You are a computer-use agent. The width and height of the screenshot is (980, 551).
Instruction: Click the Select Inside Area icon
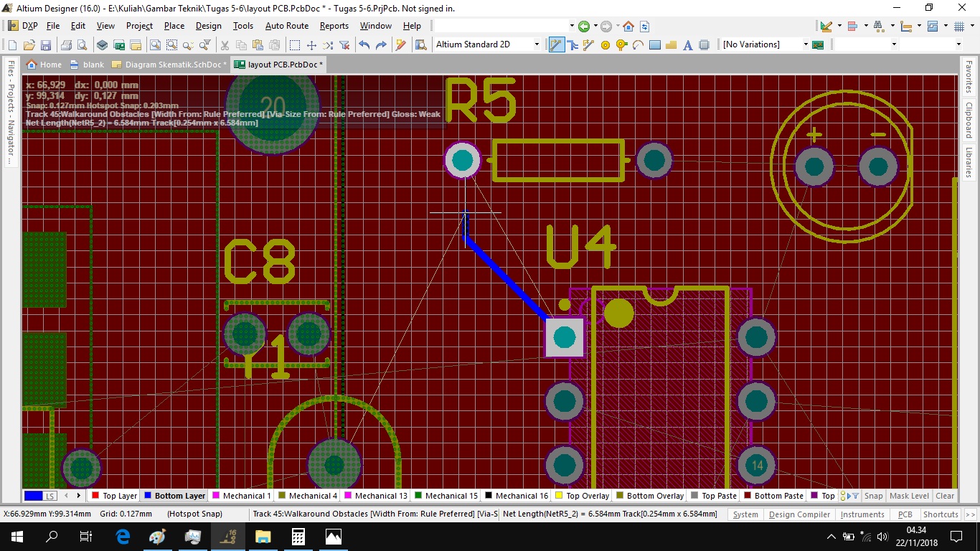[x=295, y=45]
